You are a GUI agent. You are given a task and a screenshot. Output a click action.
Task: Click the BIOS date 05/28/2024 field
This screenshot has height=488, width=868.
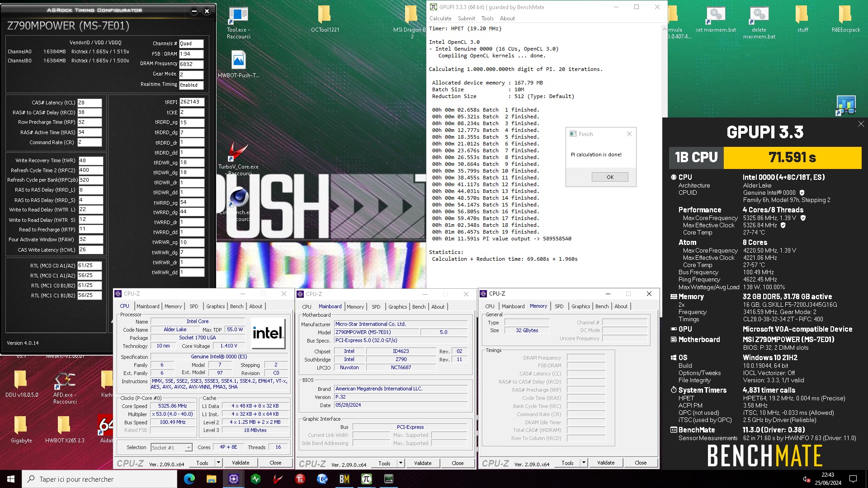click(x=401, y=405)
